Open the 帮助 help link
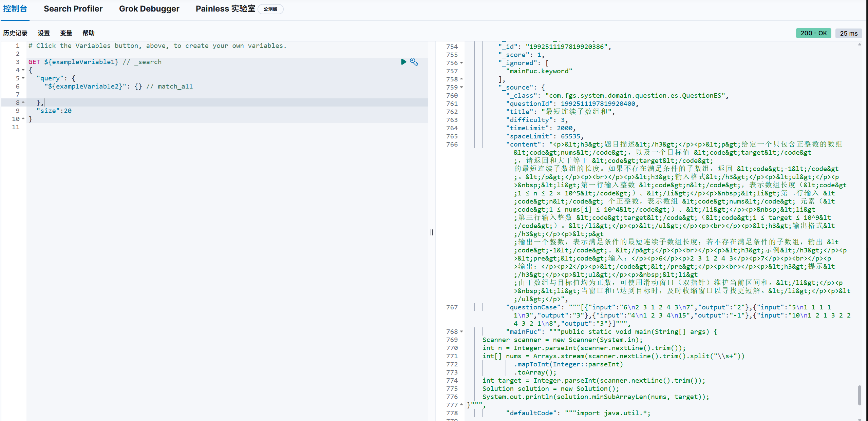Screen dimensions: 868x421 tap(89, 33)
